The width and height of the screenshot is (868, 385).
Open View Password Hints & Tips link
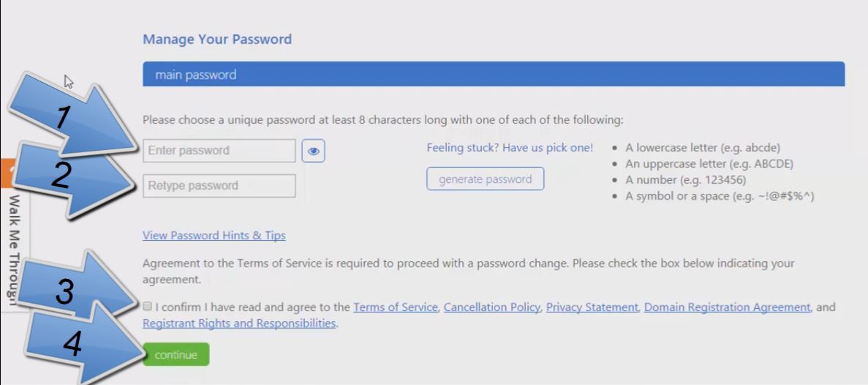point(214,236)
